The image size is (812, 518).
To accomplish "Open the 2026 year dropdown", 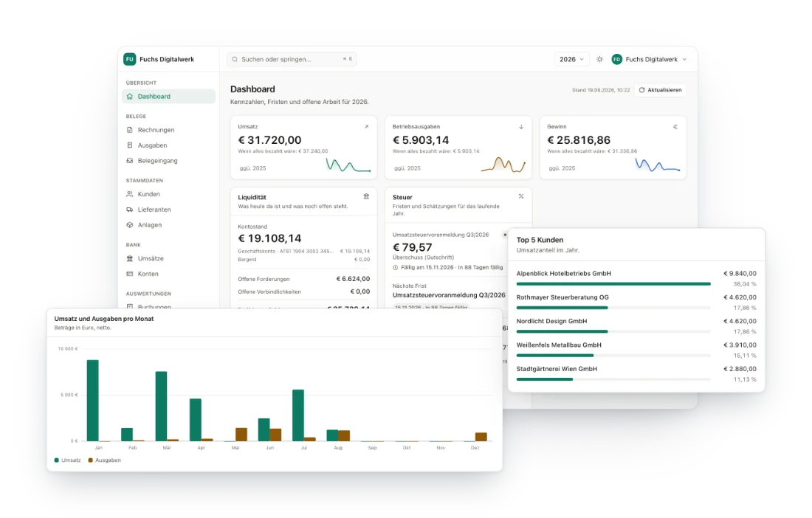I will click(x=571, y=60).
